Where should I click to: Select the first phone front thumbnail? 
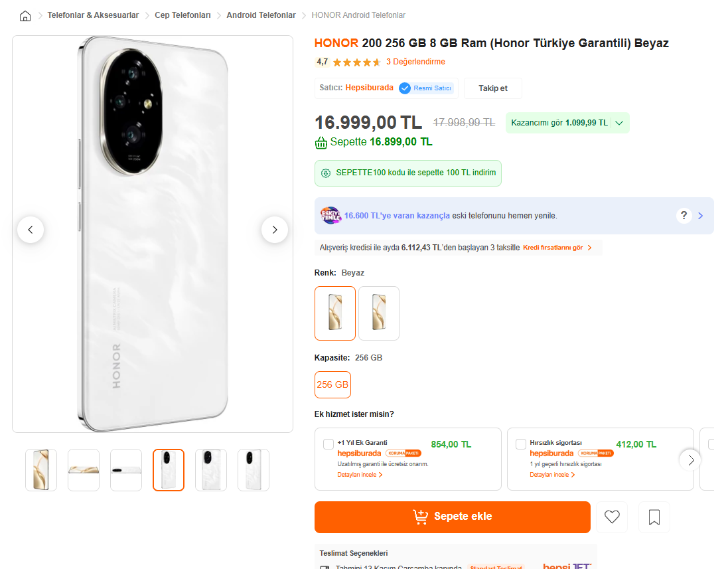pyautogui.click(x=41, y=470)
